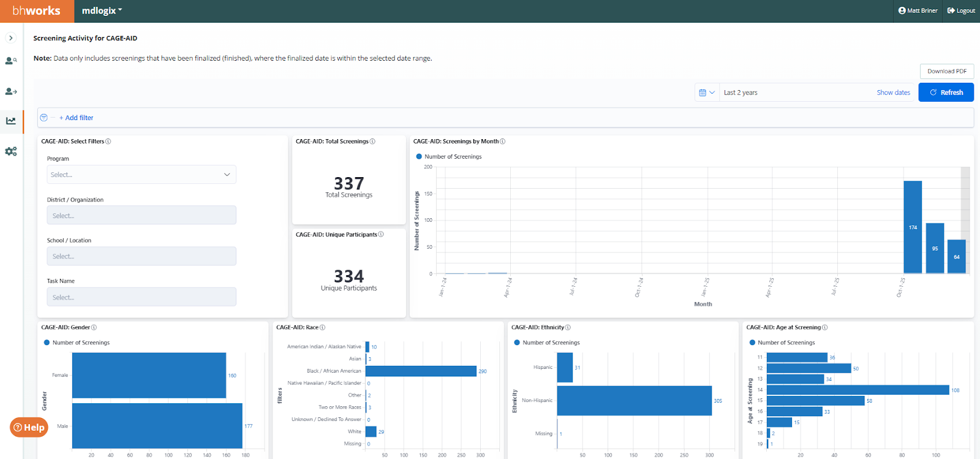The height and width of the screenshot is (459, 980).
Task: Open the participant transfer sidebar icon
Action: 11,91
